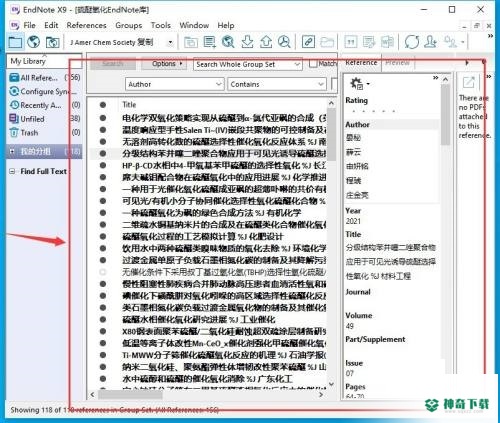The image size is (500, 423).
Task: Toggle read status dot of first reference
Action: [x=103, y=118]
